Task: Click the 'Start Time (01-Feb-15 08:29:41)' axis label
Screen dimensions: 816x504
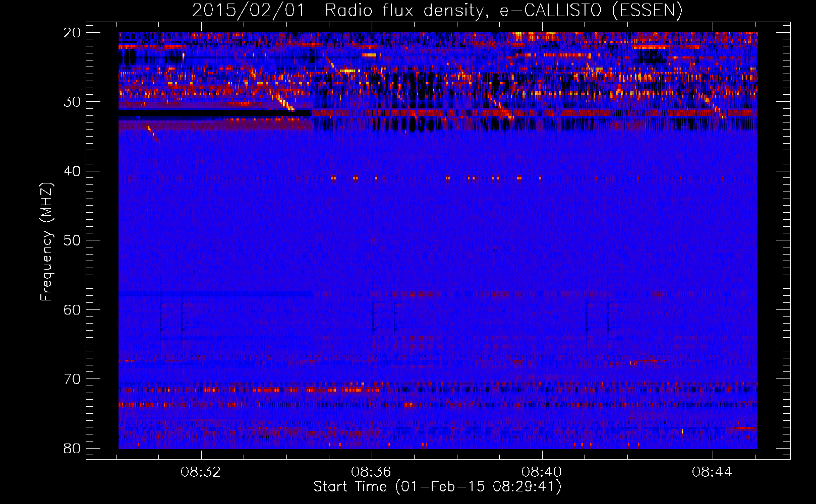Action: 437,487
